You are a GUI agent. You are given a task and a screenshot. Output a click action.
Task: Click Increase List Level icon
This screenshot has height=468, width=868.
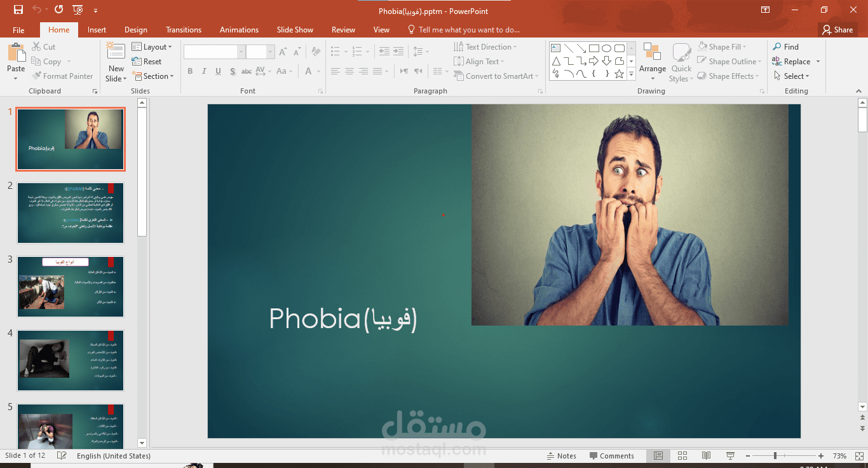[x=398, y=52]
